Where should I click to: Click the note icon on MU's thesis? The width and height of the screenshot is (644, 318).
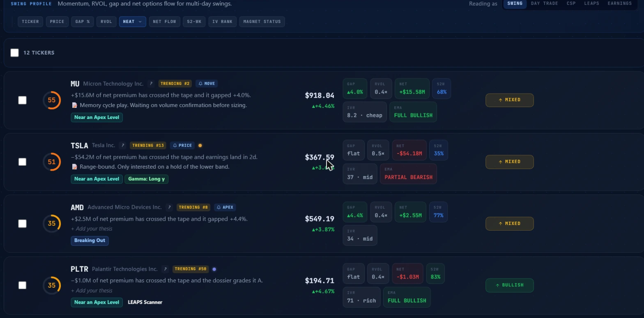(x=74, y=105)
